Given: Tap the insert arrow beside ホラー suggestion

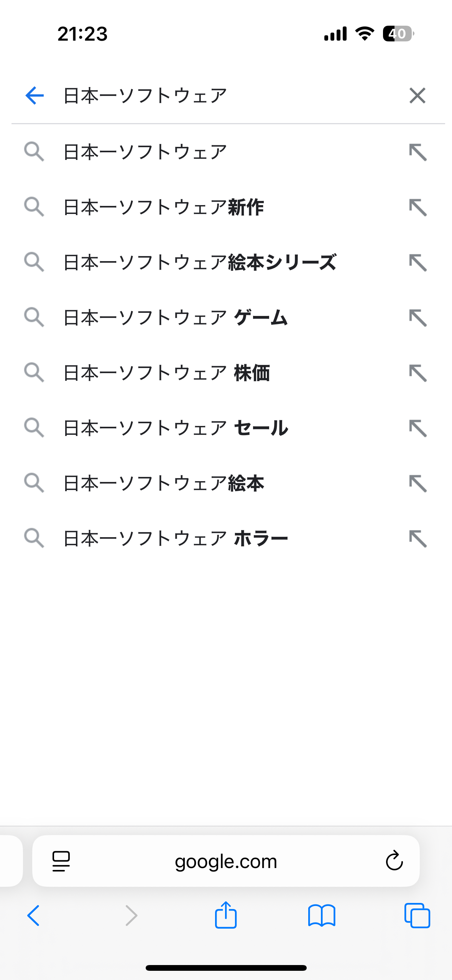Looking at the screenshot, I should point(417,539).
